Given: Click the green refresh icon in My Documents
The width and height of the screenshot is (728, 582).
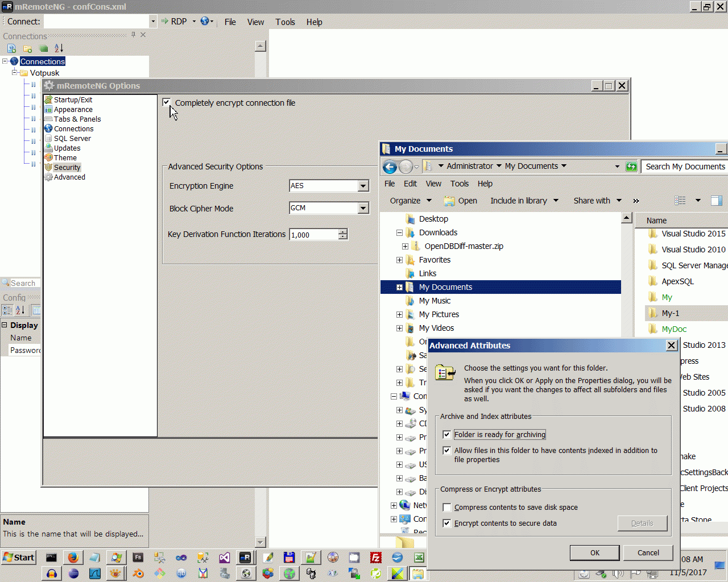Looking at the screenshot, I should [631, 167].
